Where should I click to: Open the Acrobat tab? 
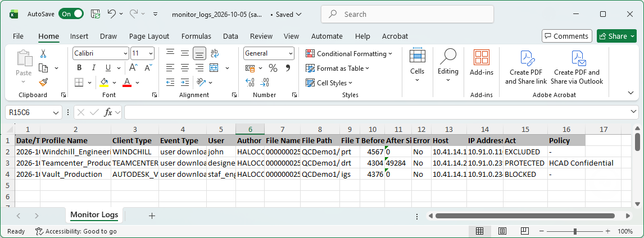tap(394, 36)
